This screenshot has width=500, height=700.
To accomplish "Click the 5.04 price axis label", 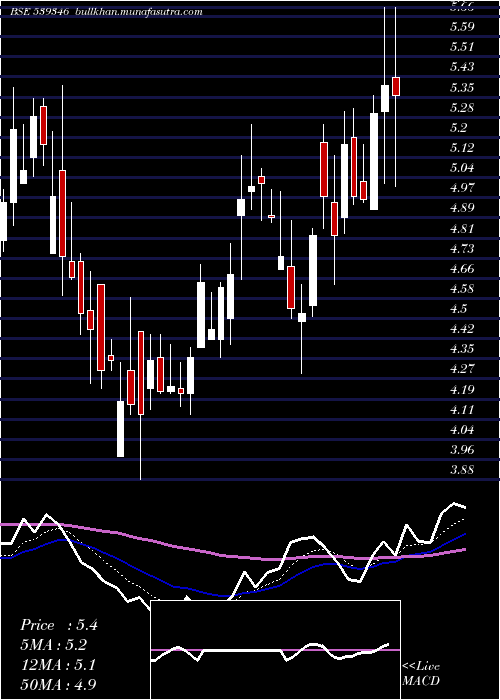I will pyautogui.click(x=462, y=168).
